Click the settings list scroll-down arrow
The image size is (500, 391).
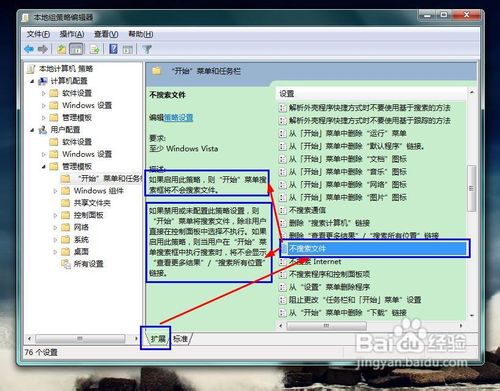[472, 315]
